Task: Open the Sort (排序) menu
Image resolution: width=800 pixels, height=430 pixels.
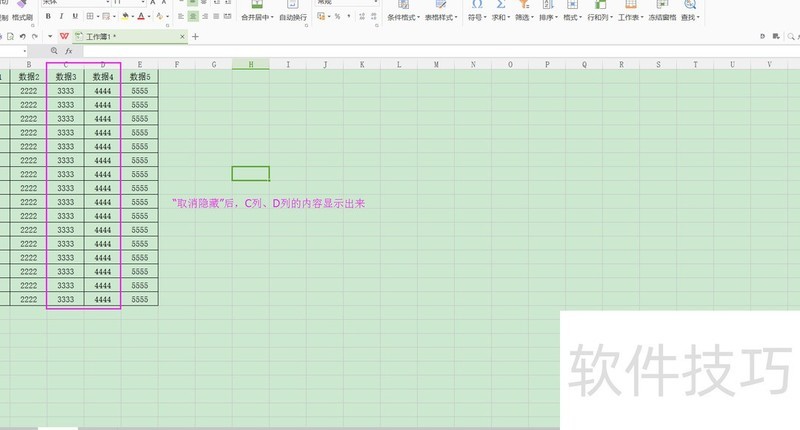Action: (548, 11)
